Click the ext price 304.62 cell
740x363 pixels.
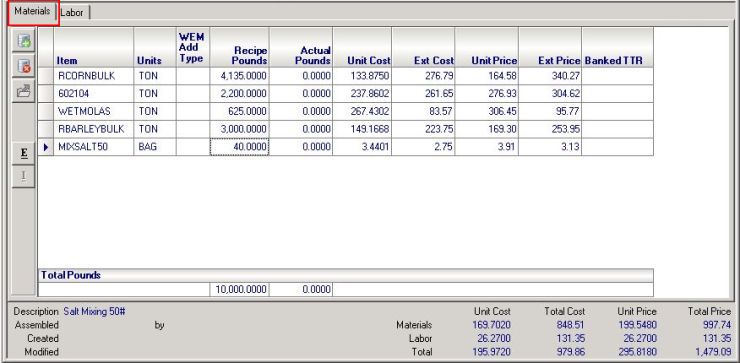(550, 94)
